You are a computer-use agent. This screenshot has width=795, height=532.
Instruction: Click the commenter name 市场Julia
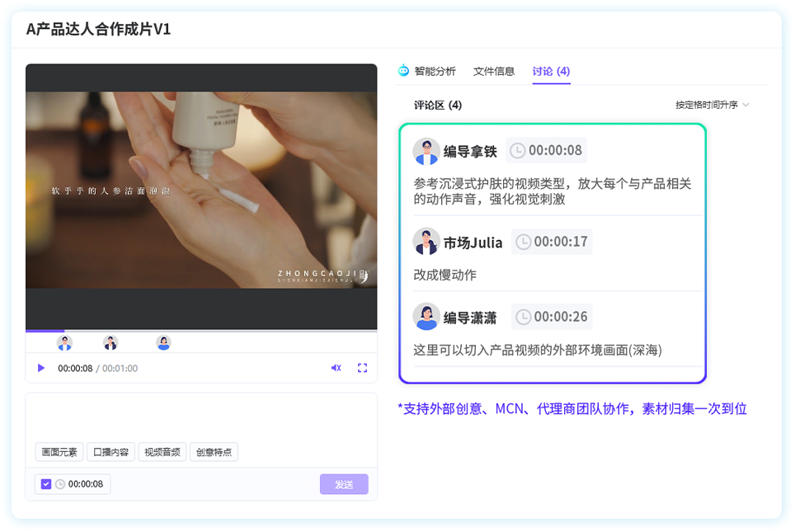coord(473,243)
